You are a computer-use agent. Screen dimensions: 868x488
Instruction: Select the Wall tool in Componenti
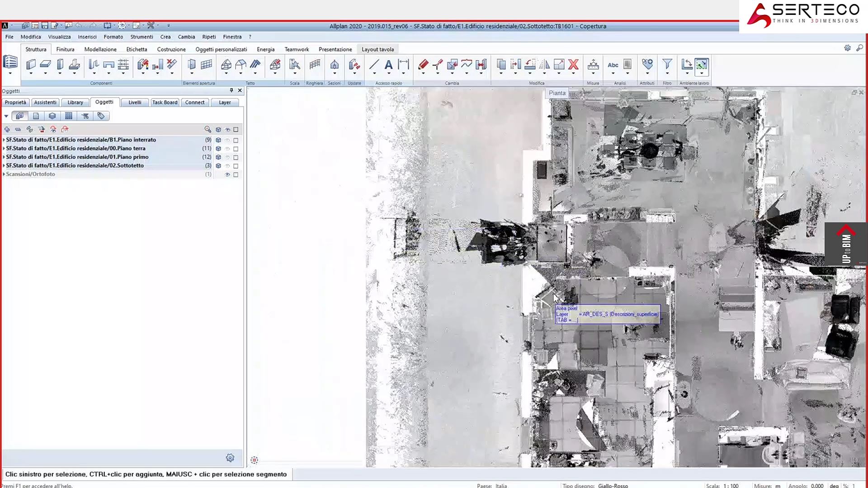[x=31, y=65]
